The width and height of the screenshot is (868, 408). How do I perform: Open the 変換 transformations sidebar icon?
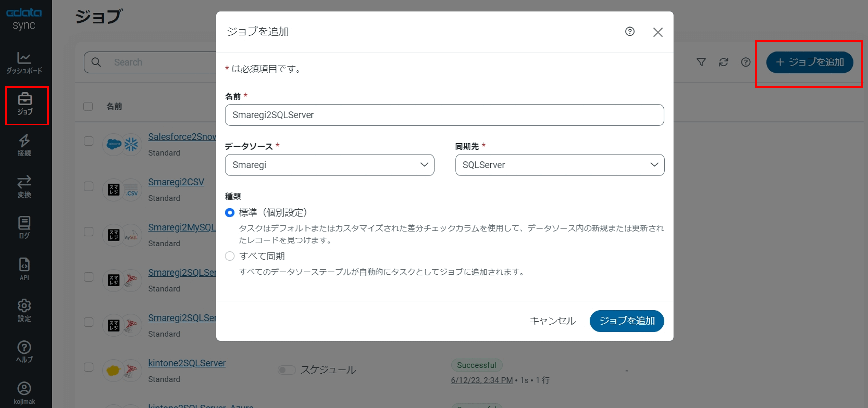tap(24, 186)
